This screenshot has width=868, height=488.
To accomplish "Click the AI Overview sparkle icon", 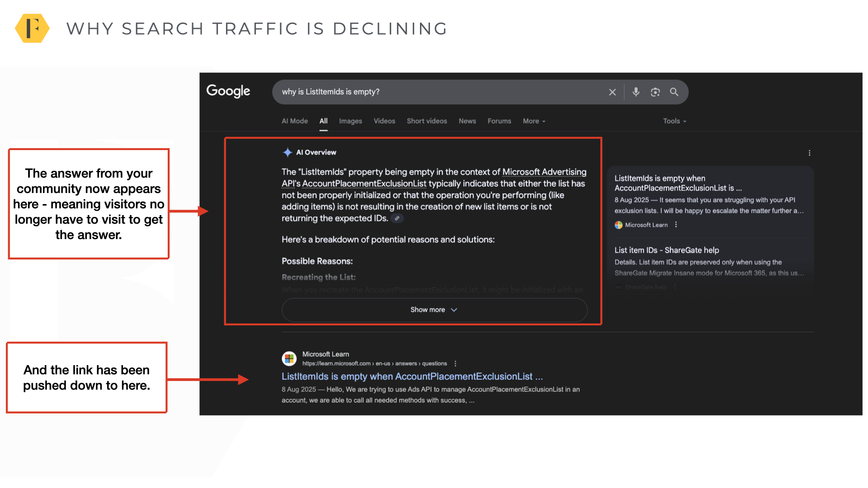I will click(x=287, y=152).
